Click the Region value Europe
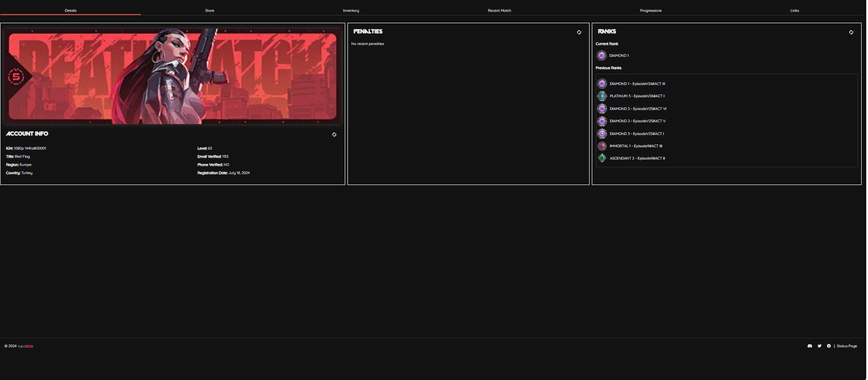This screenshot has width=868, height=380. click(25, 165)
